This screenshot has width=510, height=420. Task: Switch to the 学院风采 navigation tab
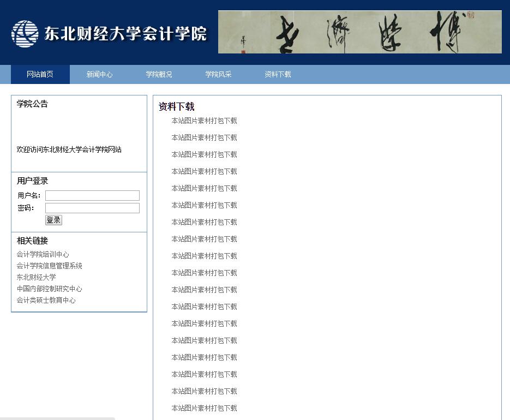218,75
